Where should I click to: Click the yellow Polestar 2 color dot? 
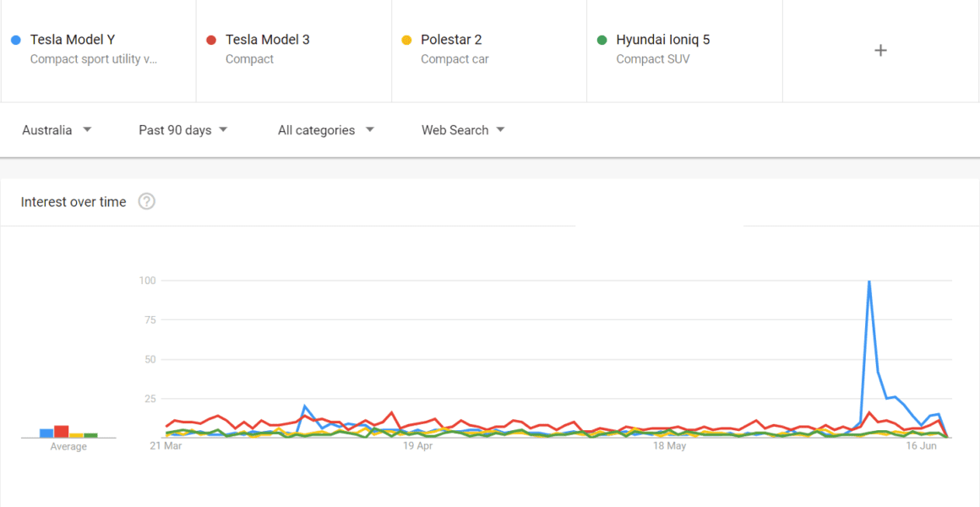click(406, 39)
